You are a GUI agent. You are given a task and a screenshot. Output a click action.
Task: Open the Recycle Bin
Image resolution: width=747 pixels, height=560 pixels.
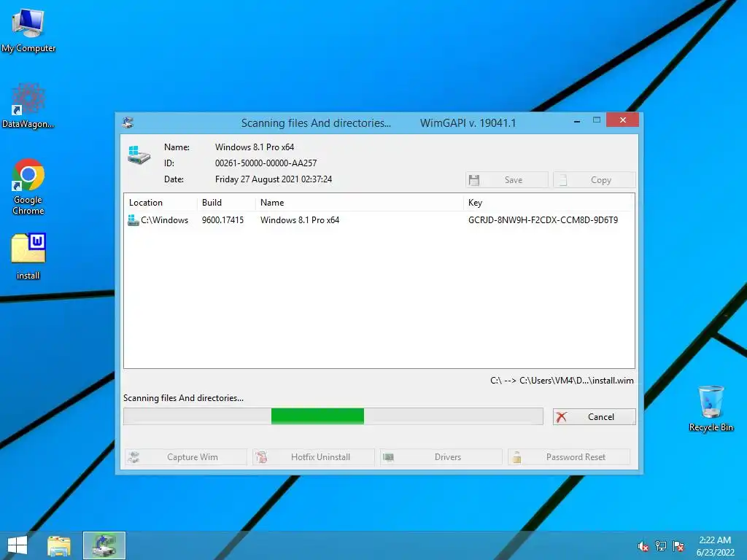click(x=711, y=408)
